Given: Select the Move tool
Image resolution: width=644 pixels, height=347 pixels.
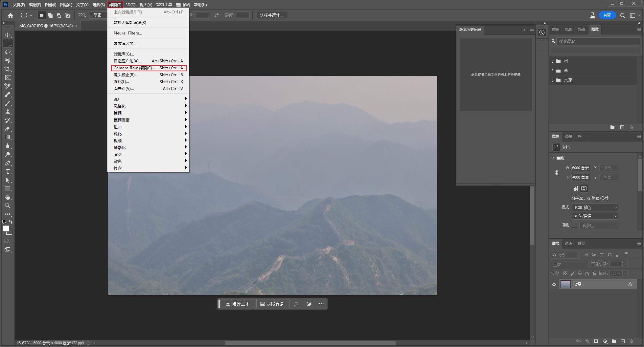Looking at the screenshot, I should tap(8, 35).
